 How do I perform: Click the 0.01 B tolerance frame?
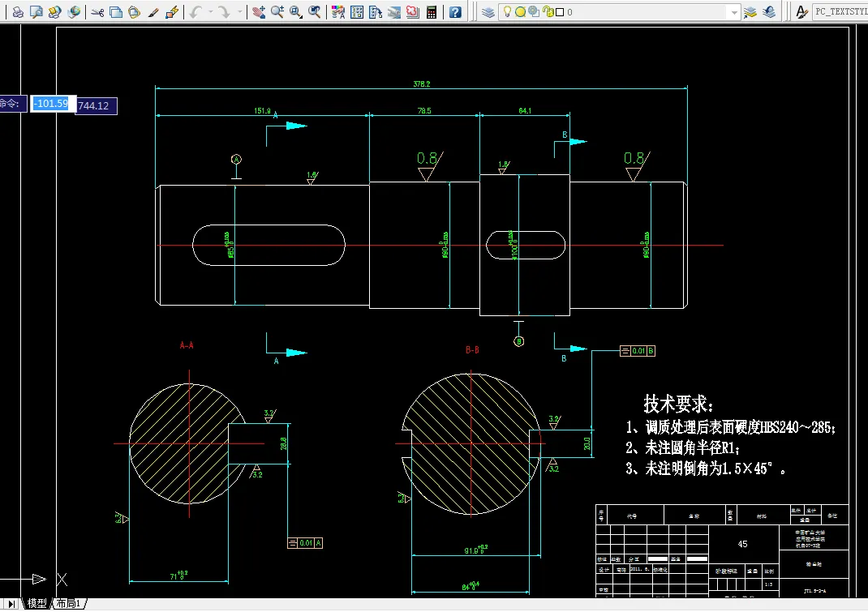[638, 351]
